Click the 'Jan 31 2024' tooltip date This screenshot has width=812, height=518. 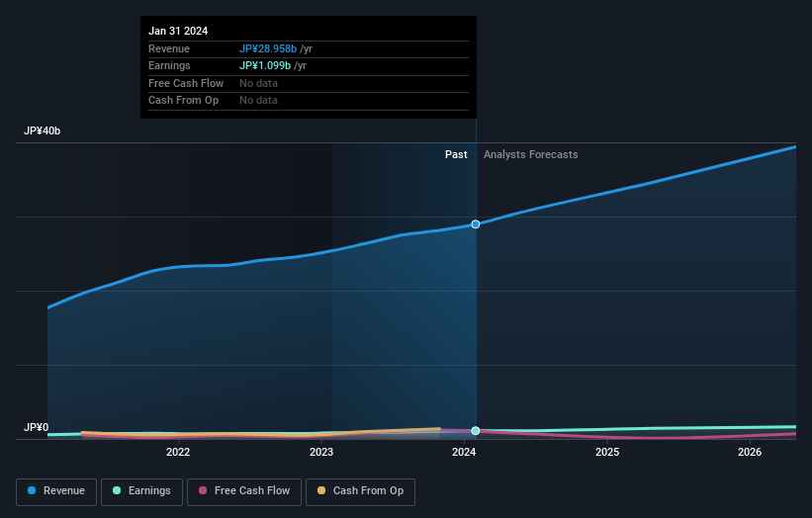(x=178, y=31)
